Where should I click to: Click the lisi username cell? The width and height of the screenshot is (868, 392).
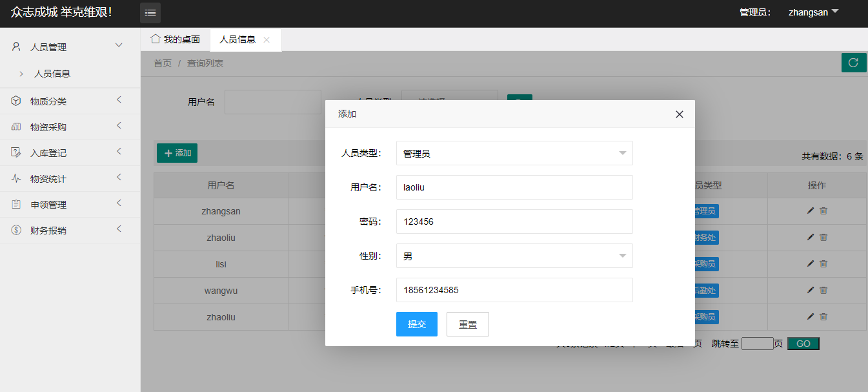[221, 263]
